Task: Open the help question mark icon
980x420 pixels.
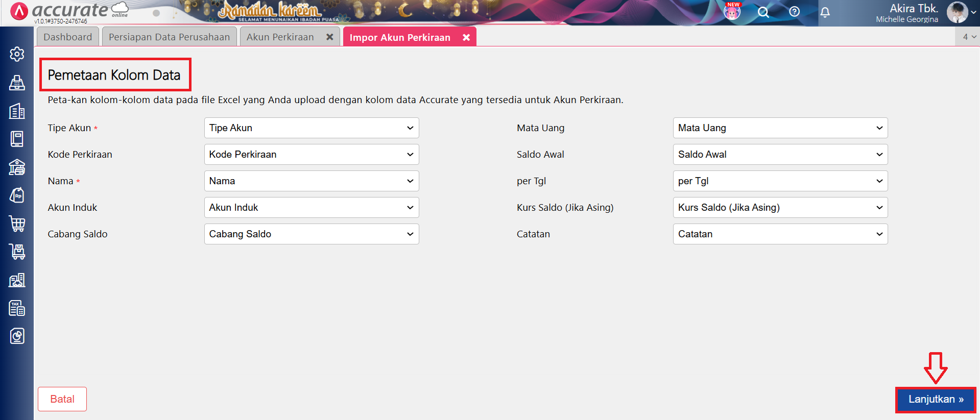Action: tap(794, 12)
